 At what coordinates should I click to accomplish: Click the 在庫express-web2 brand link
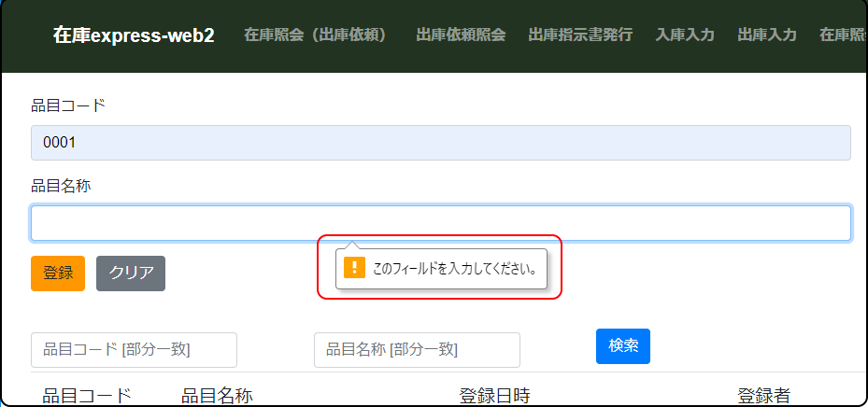point(134,35)
